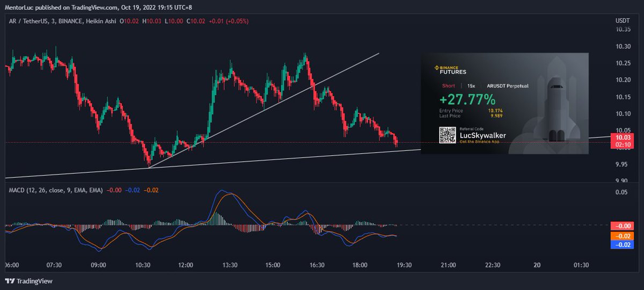Screen dimensions: 644x290
Task: Click the open value O10.02 in header
Action: pos(129,21)
